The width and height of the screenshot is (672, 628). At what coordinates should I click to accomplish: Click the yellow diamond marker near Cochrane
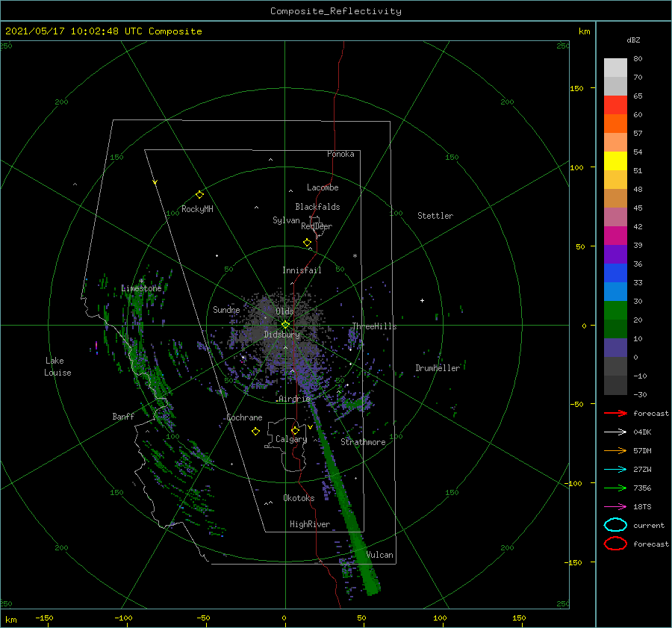(x=255, y=432)
